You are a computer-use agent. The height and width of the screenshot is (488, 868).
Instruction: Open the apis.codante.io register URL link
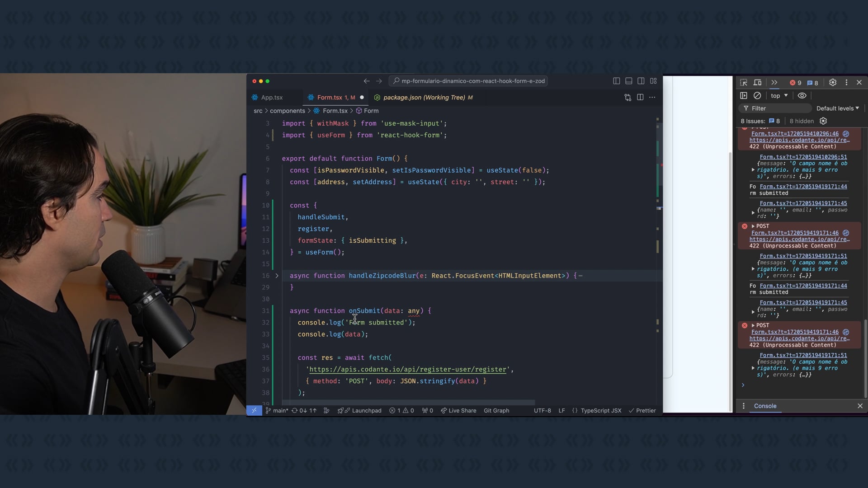(x=407, y=370)
